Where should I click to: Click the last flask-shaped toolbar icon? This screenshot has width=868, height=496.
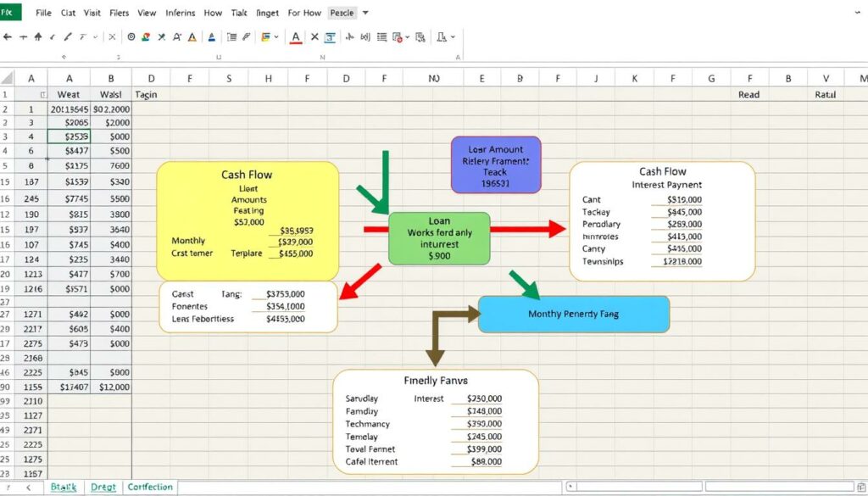coord(442,37)
